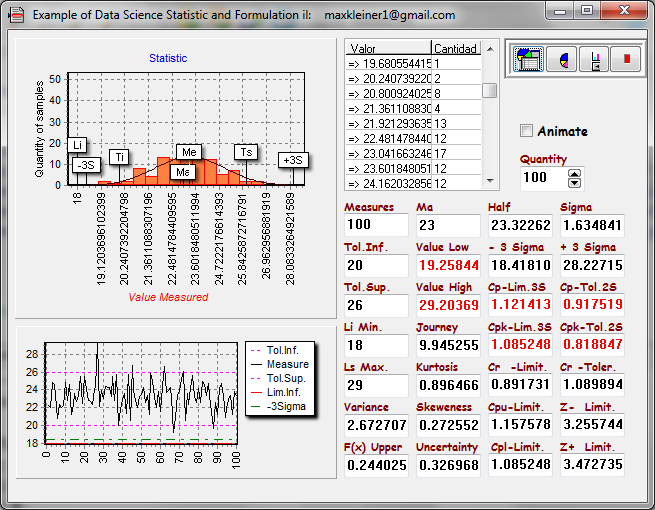
Task: Click the chart-with-table toolbar icon
Action: (528, 60)
